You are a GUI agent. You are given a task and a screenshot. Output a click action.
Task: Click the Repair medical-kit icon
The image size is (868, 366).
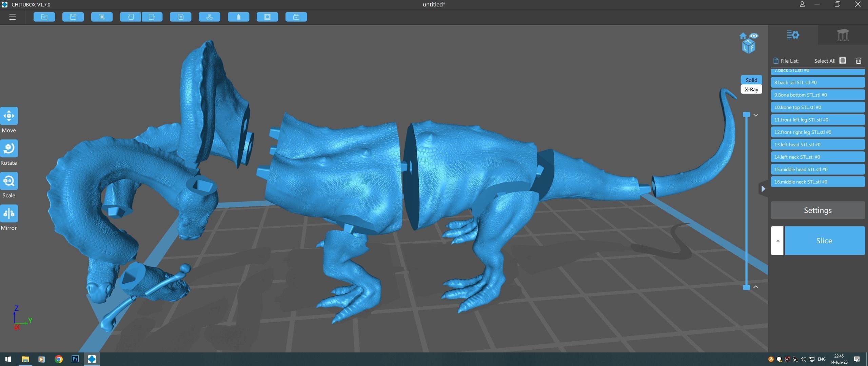(x=296, y=17)
